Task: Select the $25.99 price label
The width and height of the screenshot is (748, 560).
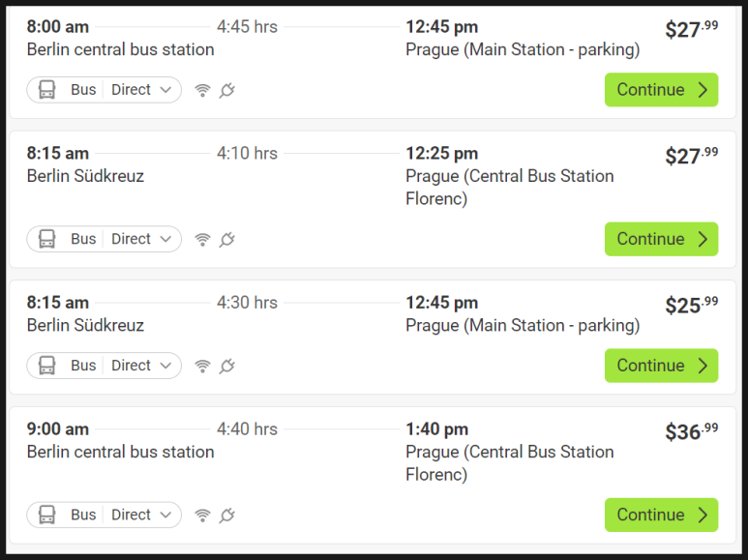Action: [691, 305]
